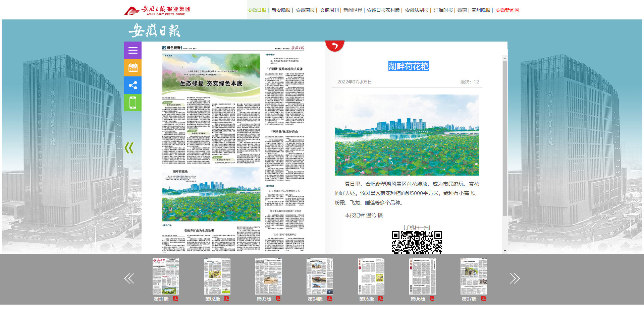
Task: Download PDF icon for 第01版
Action: 175,299
